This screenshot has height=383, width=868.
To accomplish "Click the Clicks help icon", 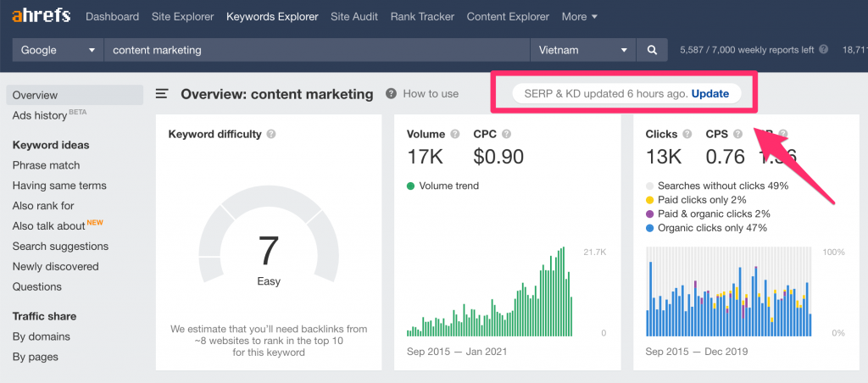I will coord(687,134).
